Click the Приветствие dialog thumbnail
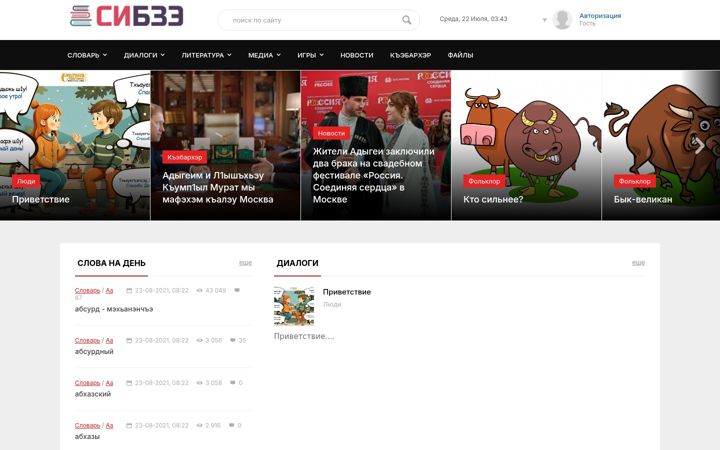The width and height of the screenshot is (720, 450). click(x=294, y=306)
